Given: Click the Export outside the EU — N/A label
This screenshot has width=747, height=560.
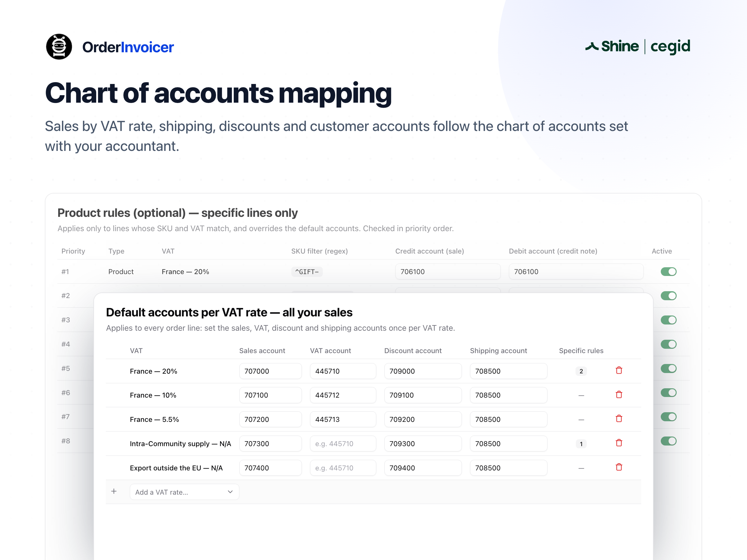Looking at the screenshot, I should coord(176,468).
